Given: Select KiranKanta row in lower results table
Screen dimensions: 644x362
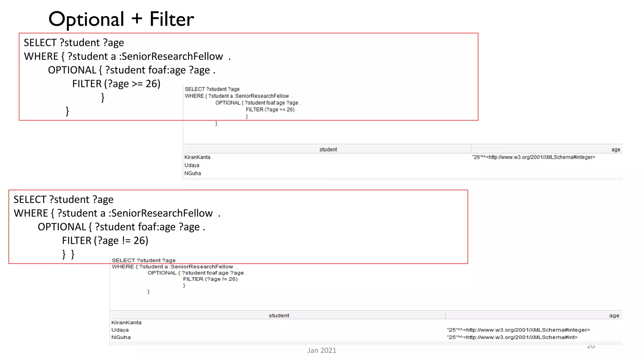Looking at the screenshot, I should (366, 323).
